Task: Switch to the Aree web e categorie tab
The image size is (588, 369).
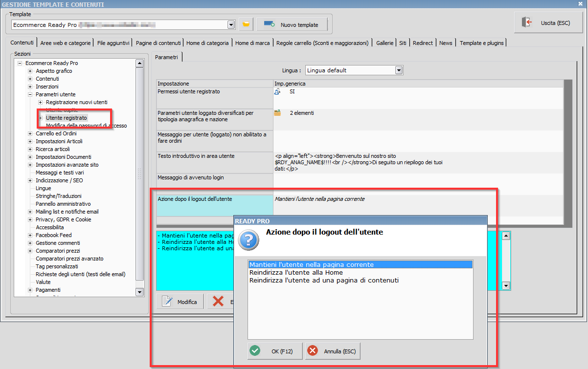Action: 66,43
